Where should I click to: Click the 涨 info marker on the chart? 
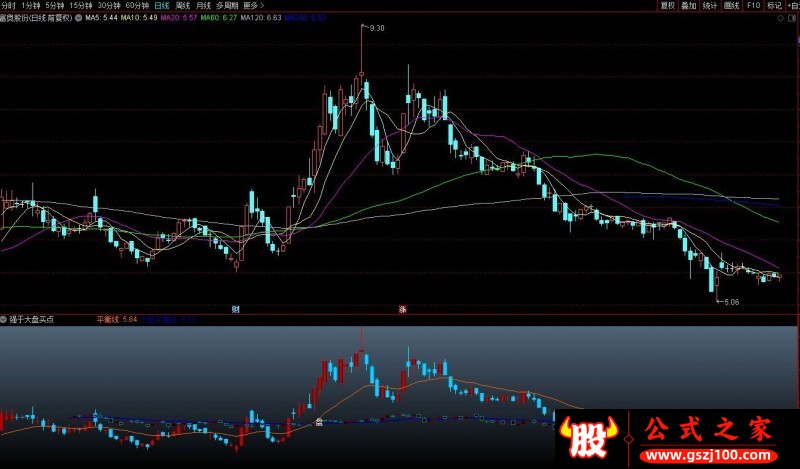[x=402, y=309]
